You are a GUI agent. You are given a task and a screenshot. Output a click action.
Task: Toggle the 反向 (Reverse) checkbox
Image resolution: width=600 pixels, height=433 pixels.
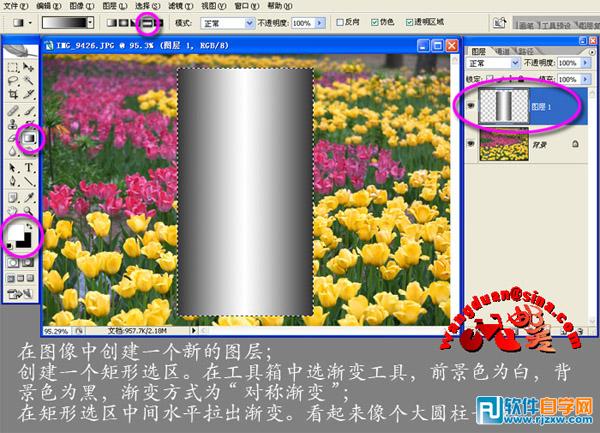[340, 22]
